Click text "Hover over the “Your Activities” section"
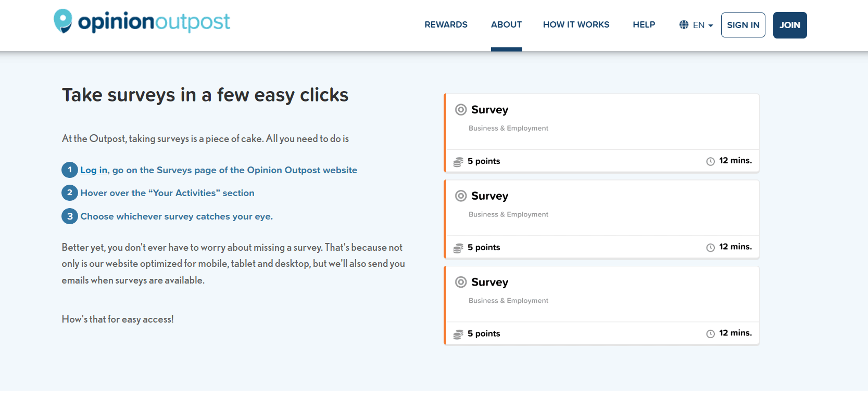868x398 pixels. [x=167, y=193]
